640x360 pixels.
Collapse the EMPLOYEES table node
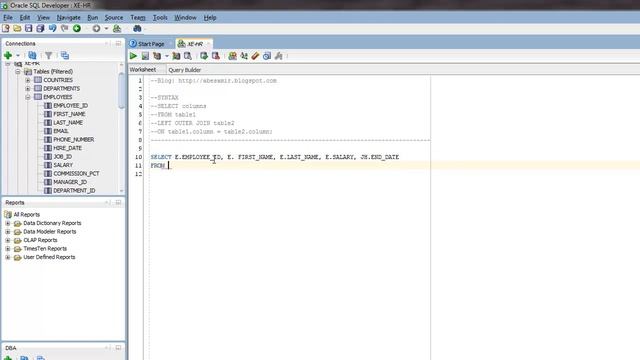28,97
